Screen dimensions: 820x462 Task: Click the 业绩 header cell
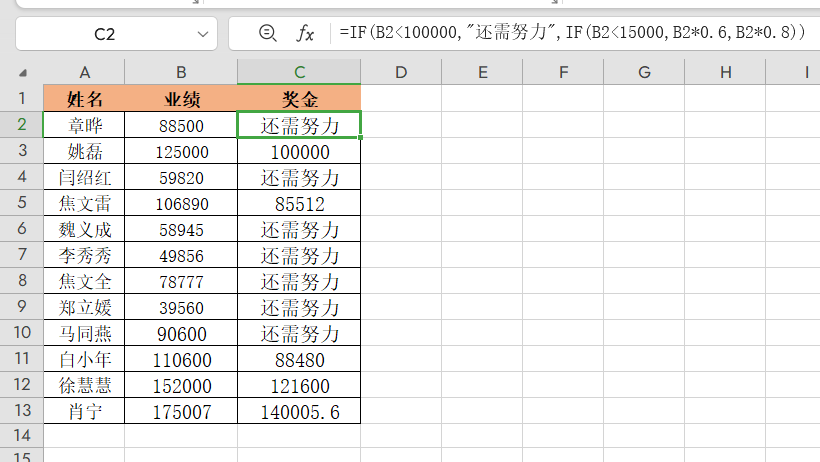tap(181, 98)
